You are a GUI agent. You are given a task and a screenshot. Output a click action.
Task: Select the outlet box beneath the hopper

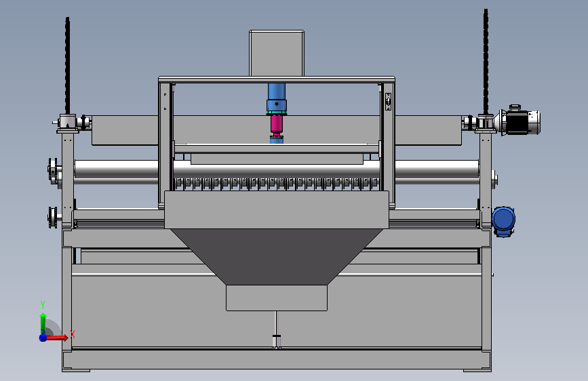(x=277, y=298)
